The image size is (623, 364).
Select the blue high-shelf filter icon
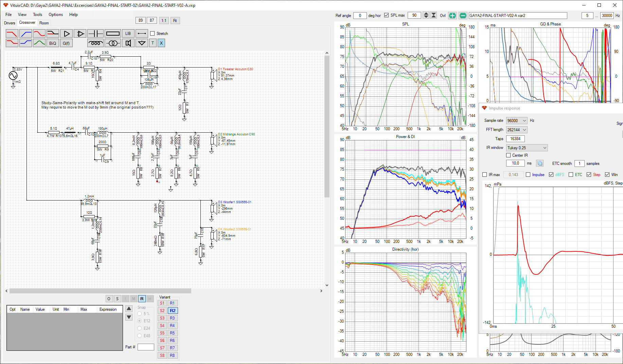click(25, 43)
